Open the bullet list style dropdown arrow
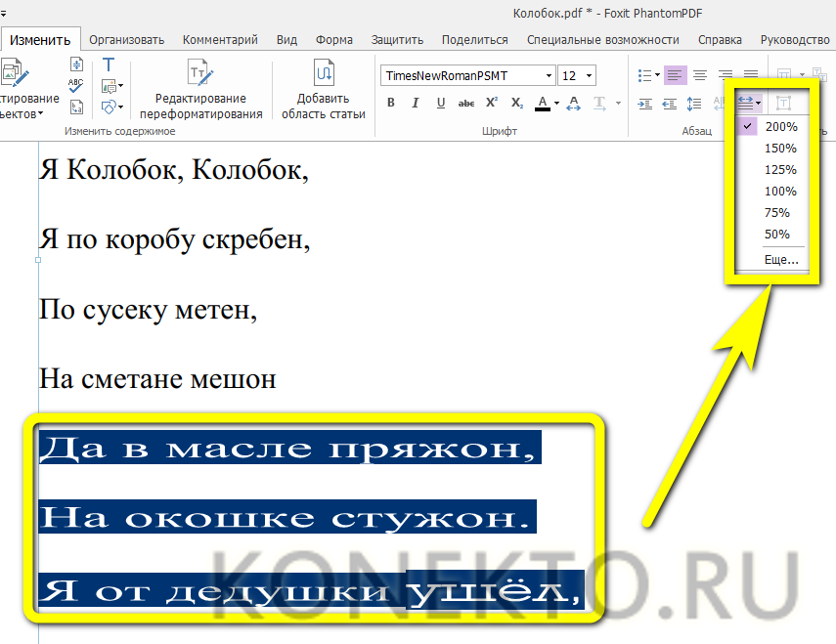 (x=657, y=75)
